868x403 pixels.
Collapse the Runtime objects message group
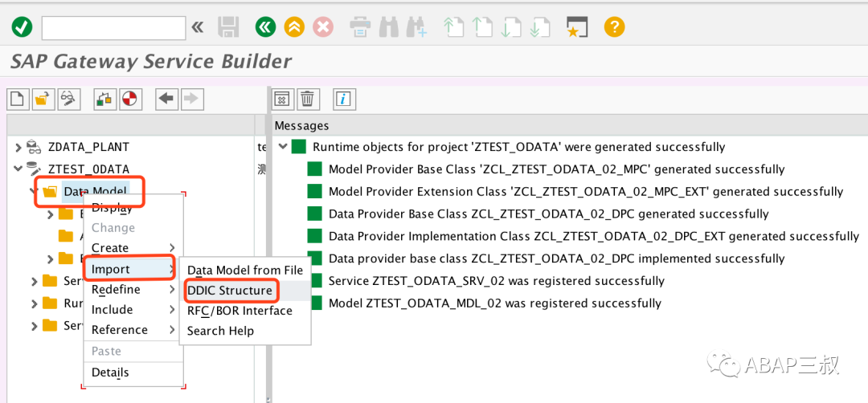tap(283, 147)
